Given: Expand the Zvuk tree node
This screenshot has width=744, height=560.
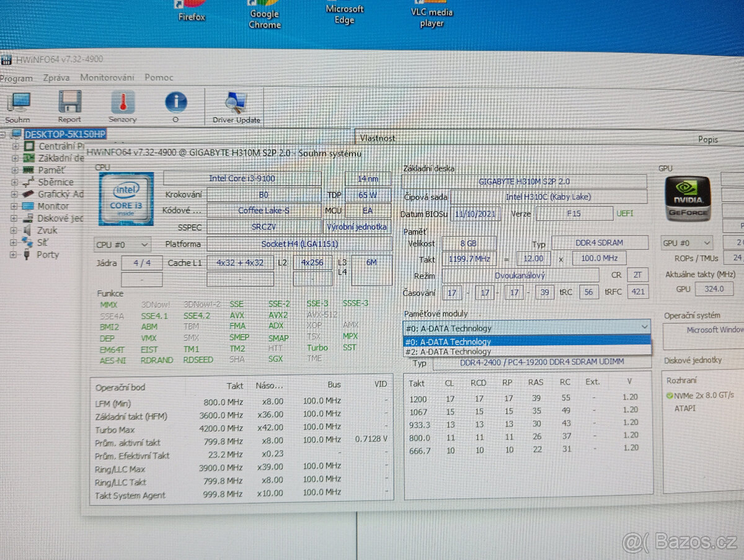Looking at the screenshot, I should [x=14, y=231].
